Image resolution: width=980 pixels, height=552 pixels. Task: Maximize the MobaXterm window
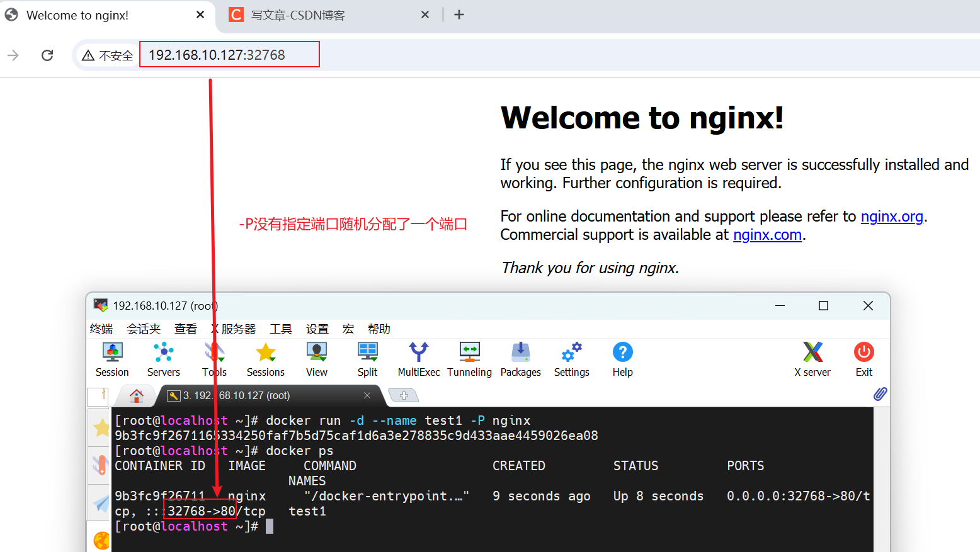(823, 305)
